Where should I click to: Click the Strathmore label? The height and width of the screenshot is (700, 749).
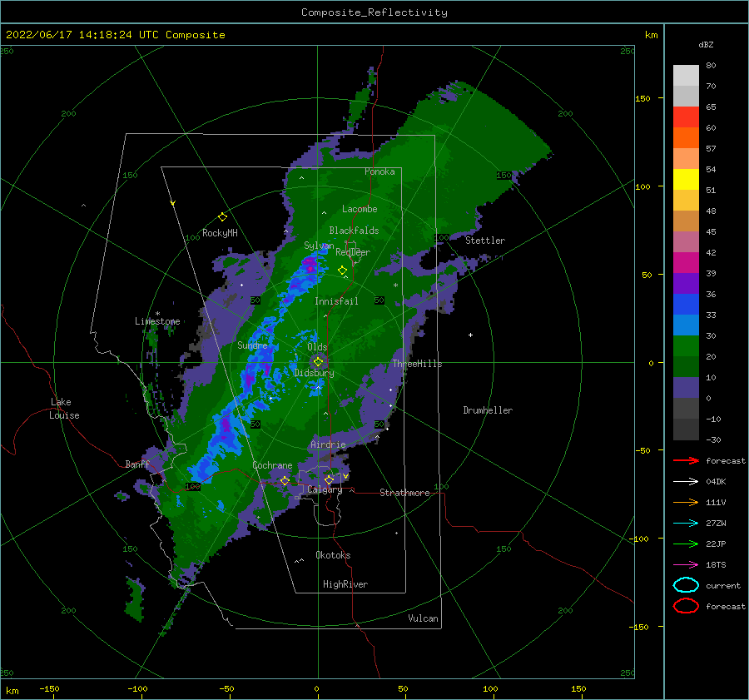pos(404,493)
